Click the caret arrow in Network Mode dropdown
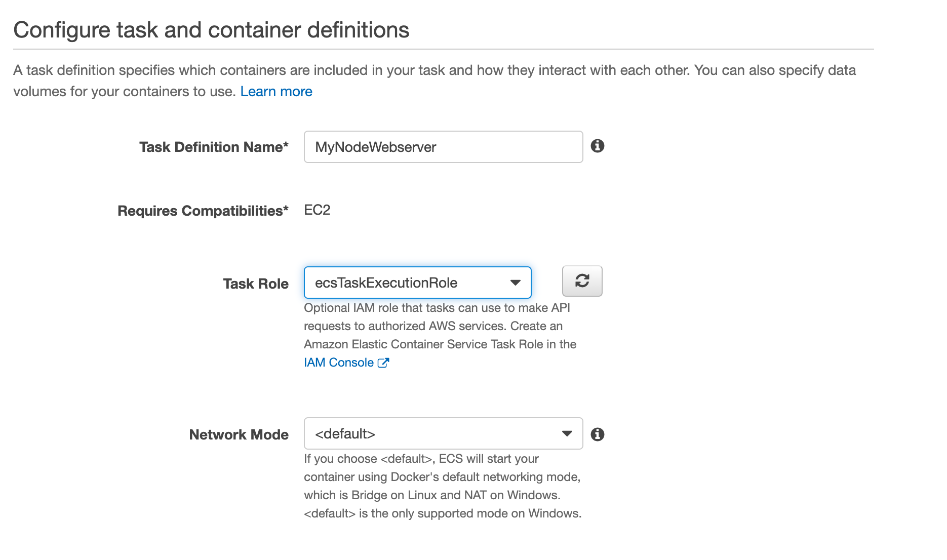 pyautogui.click(x=567, y=433)
